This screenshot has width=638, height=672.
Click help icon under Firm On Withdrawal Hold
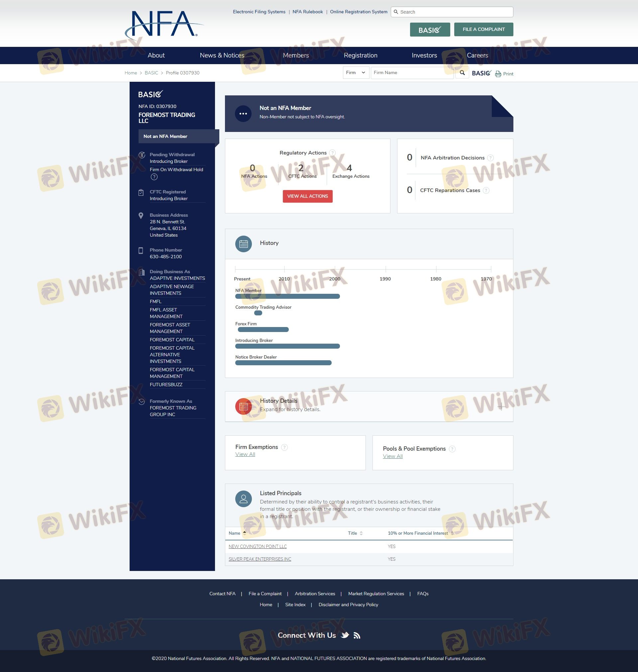click(x=154, y=177)
